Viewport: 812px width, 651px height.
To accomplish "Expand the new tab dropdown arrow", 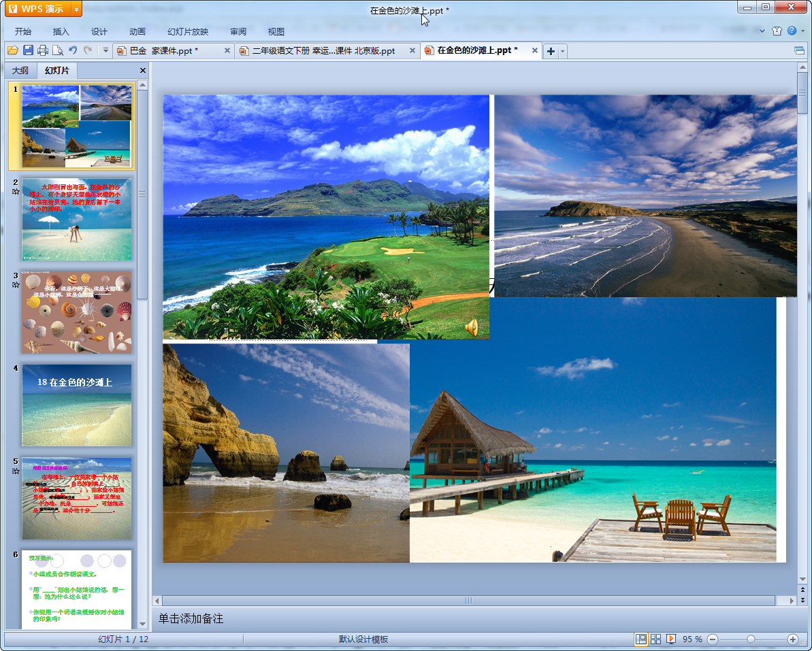I will click(x=562, y=51).
